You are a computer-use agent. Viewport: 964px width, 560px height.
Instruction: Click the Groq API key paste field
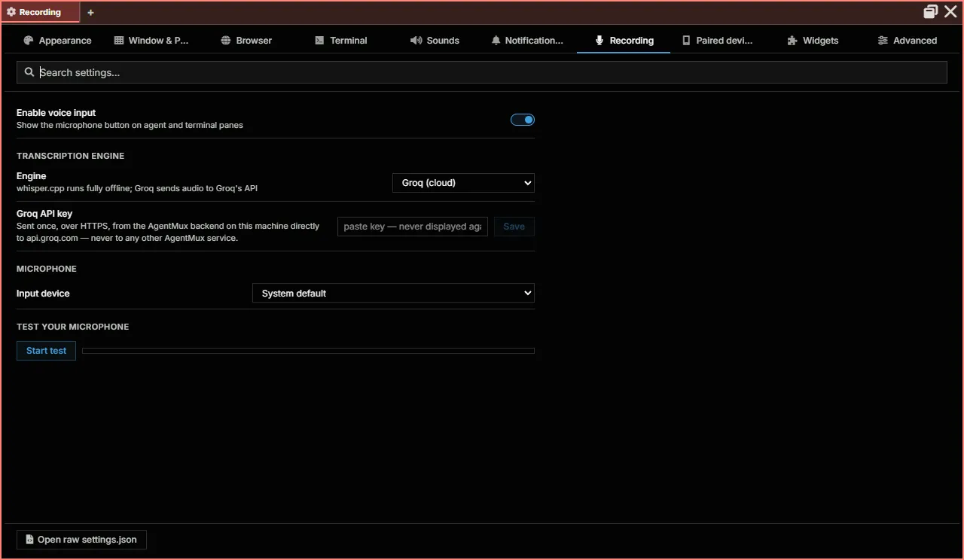tap(413, 227)
